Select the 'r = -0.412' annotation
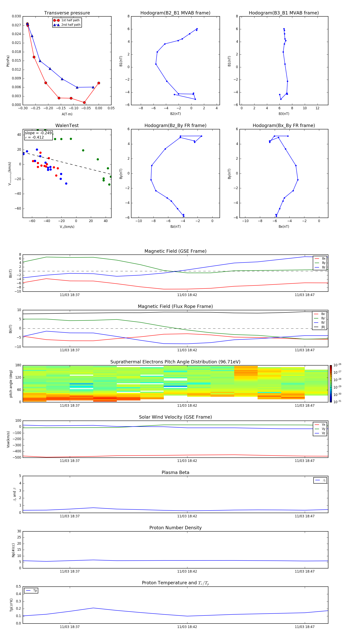Viewport: 351px width, 644px height. (x=35, y=137)
